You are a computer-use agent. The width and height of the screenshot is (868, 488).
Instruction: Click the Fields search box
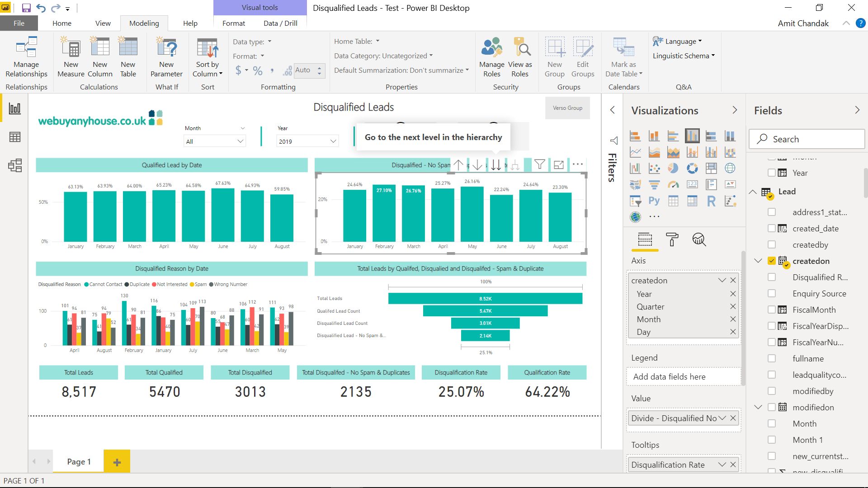click(807, 139)
